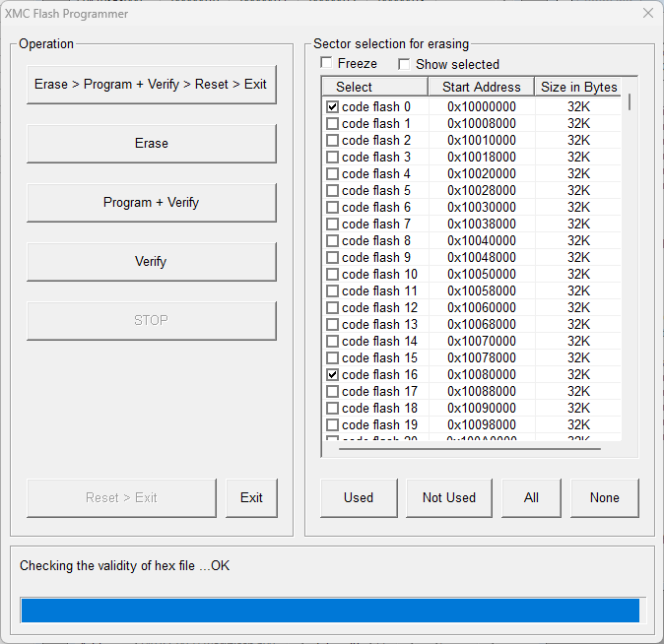
Task: Click the Size in Bytes column header
Action: [x=579, y=87]
